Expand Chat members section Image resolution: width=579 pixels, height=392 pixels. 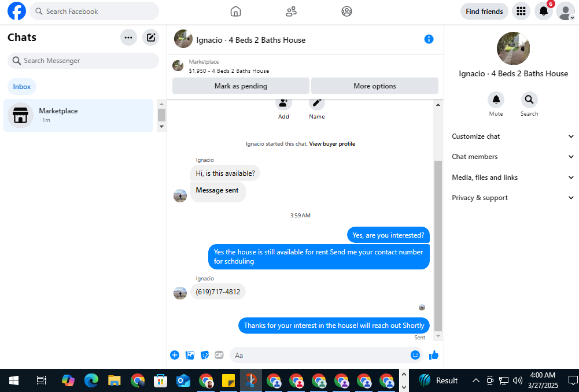point(512,157)
